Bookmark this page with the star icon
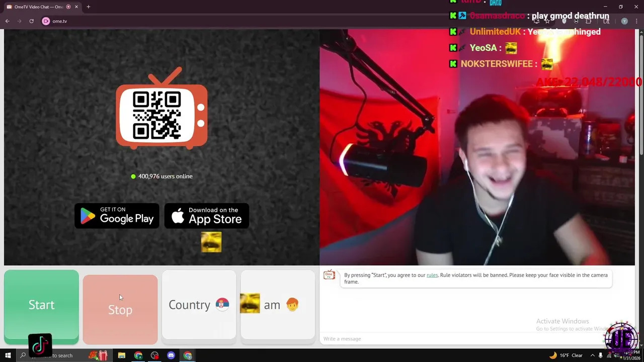 point(547,21)
